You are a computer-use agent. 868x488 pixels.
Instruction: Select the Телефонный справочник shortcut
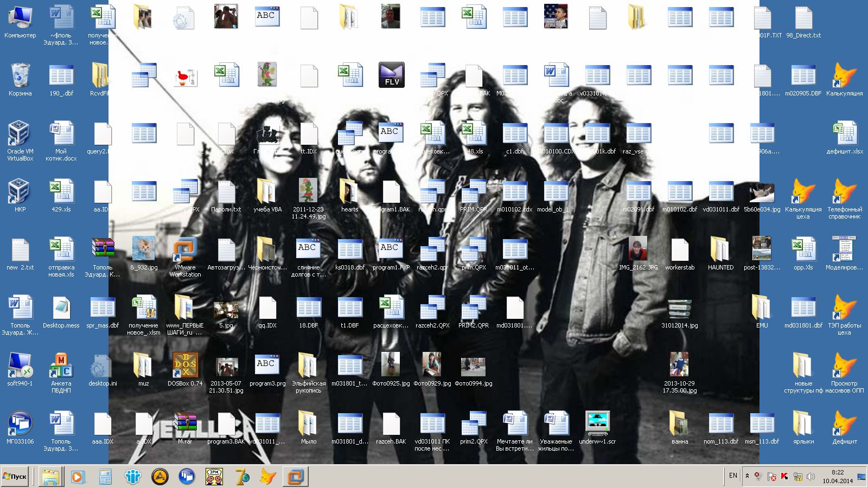845,199
